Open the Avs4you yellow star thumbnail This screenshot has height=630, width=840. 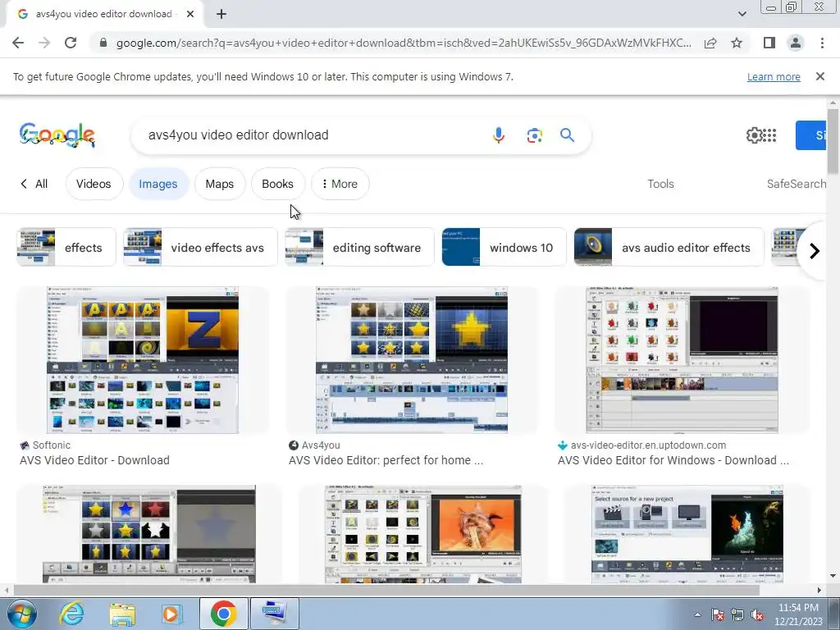[412, 360]
